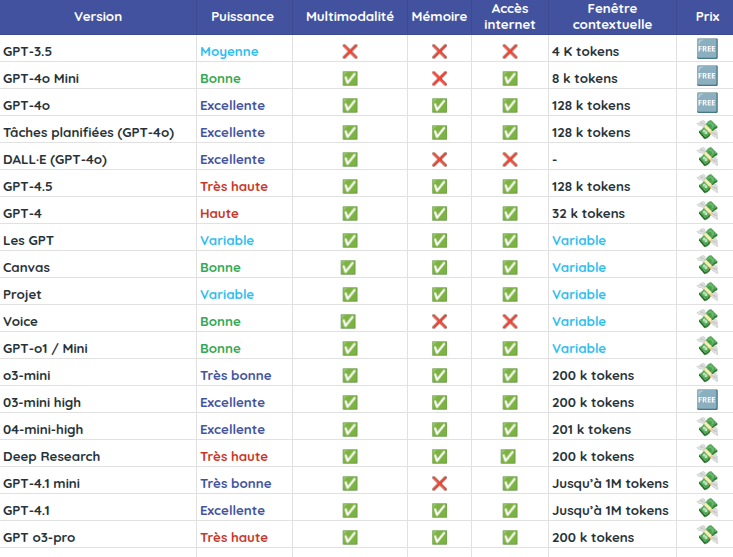Click the money icon for GPT-4.5
Viewport: 733px width, 557px height.
708,184
